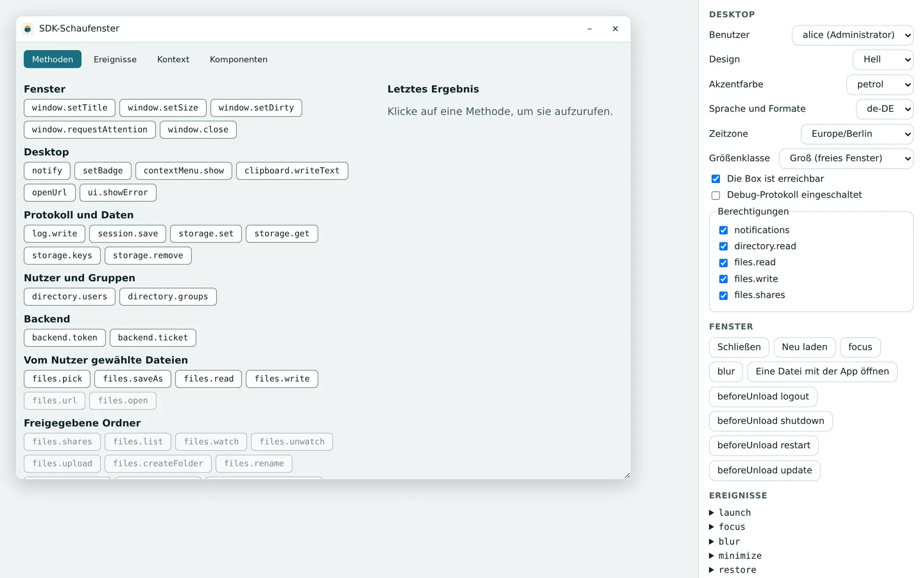Select the Methoden tab

coord(52,59)
